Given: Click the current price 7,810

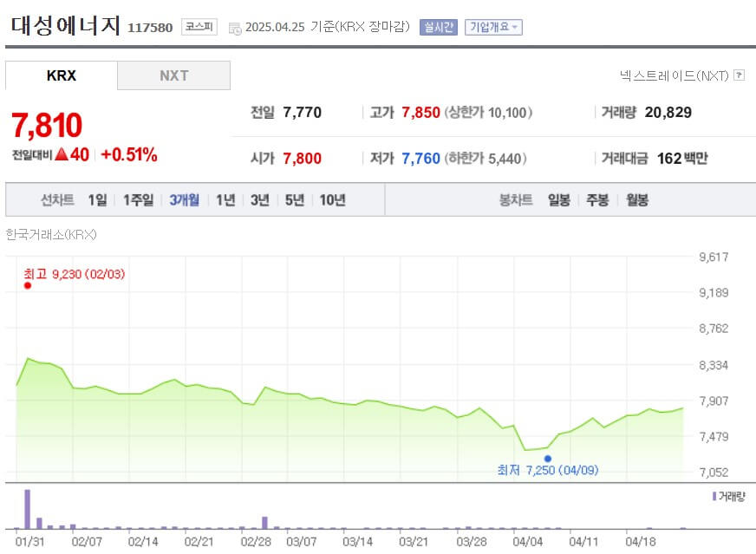Looking at the screenshot, I should pyautogui.click(x=47, y=125).
